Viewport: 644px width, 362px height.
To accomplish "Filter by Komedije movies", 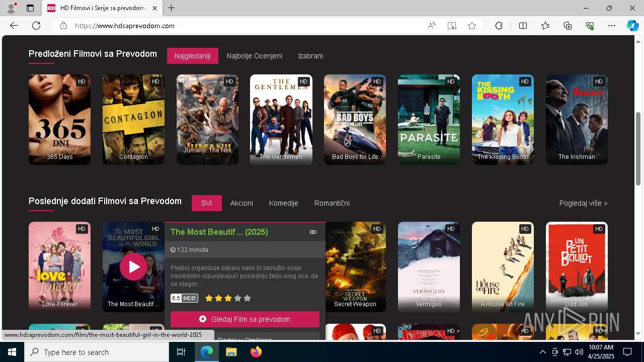I will point(284,203).
